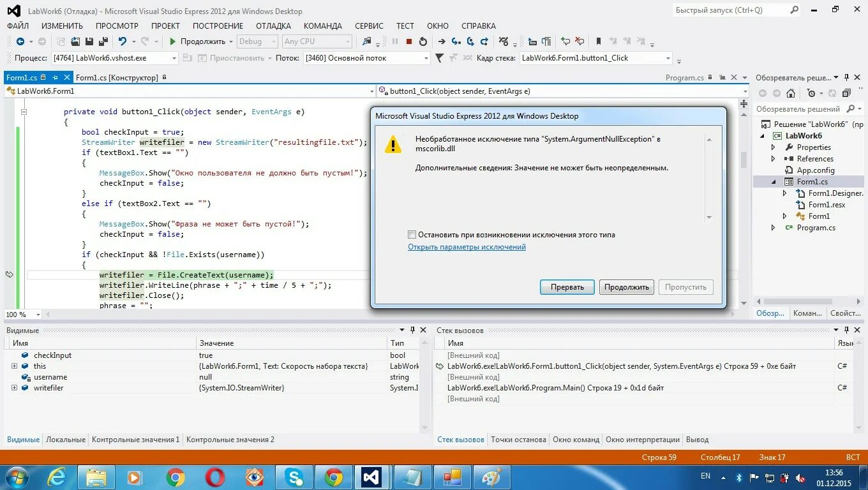Switch to Form1.cs [Конструктор] tab

click(117, 77)
